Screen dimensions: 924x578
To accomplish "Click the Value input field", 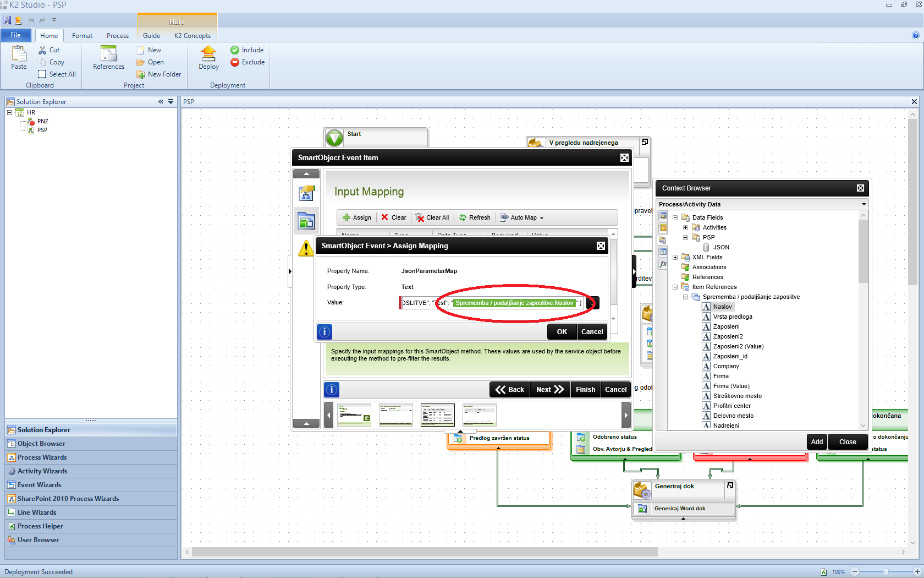I will pyautogui.click(x=492, y=303).
